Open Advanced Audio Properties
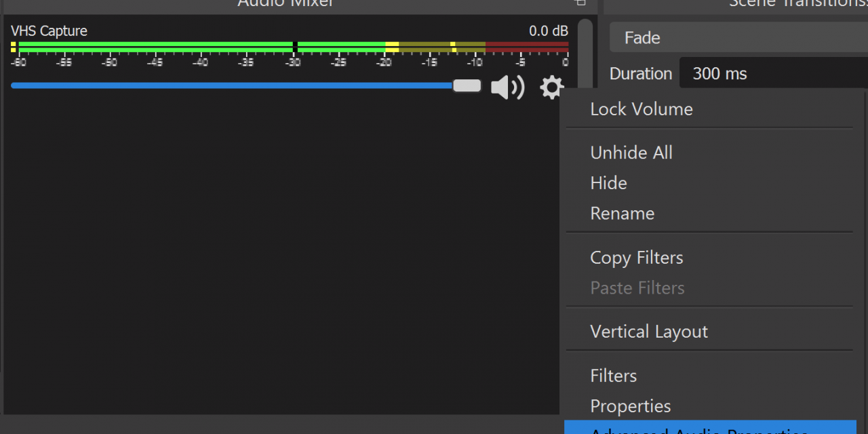This screenshot has height=434, width=868. (698, 429)
